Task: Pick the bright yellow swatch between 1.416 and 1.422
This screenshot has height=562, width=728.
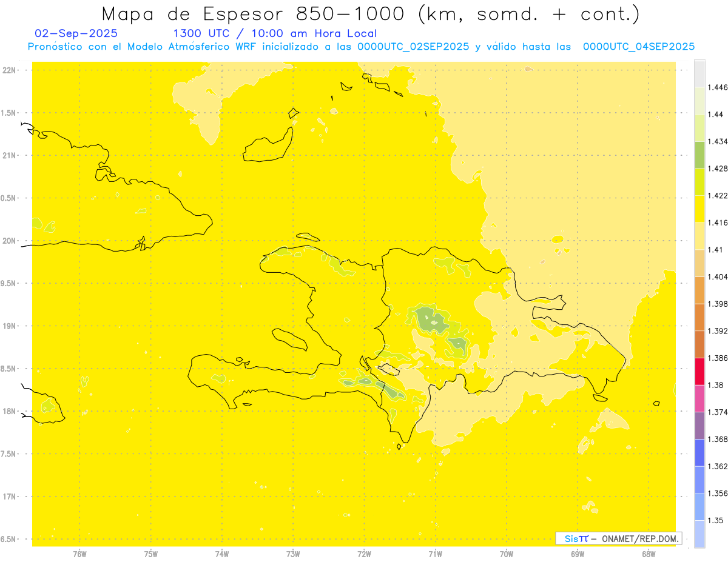Action: click(x=699, y=209)
